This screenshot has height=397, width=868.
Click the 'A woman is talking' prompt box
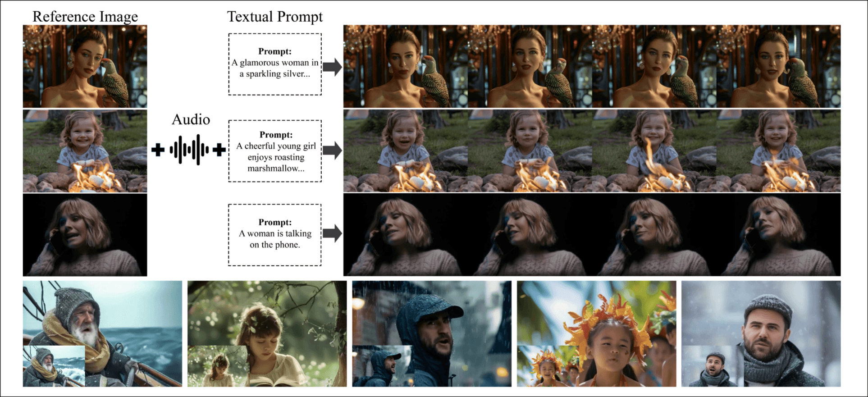coord(275,235)
